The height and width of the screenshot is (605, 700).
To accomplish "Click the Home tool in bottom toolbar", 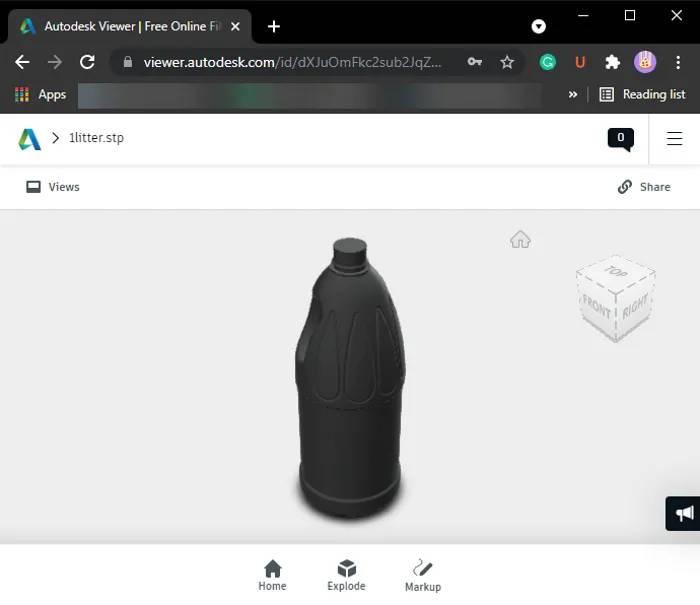I will click(272, 575).
